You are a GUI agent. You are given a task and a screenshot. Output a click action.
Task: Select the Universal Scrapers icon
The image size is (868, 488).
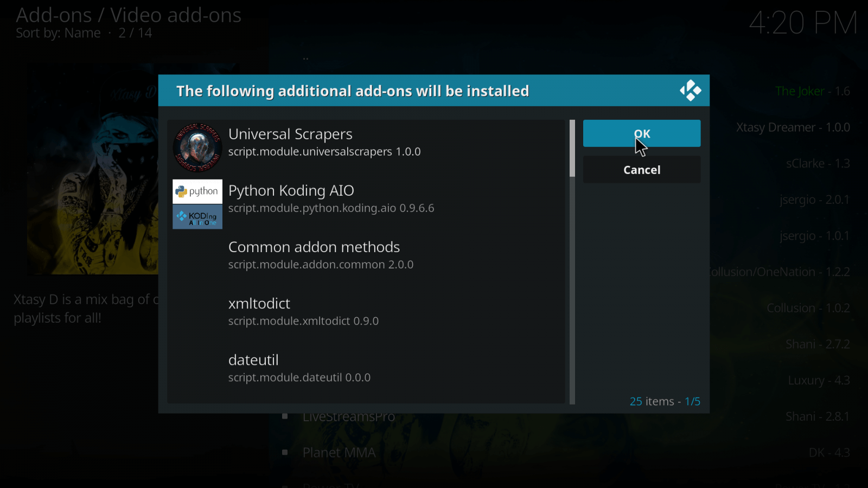(x=197, y=147)
